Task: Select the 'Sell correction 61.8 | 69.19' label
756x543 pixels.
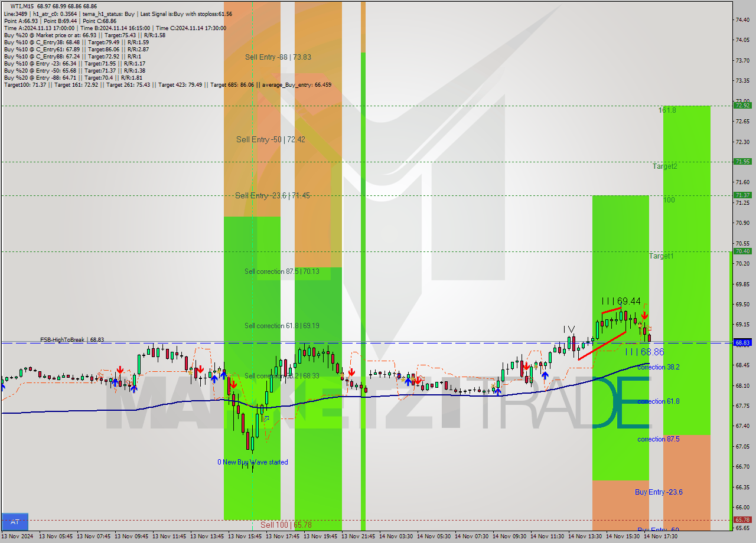Action: point(282,326)
